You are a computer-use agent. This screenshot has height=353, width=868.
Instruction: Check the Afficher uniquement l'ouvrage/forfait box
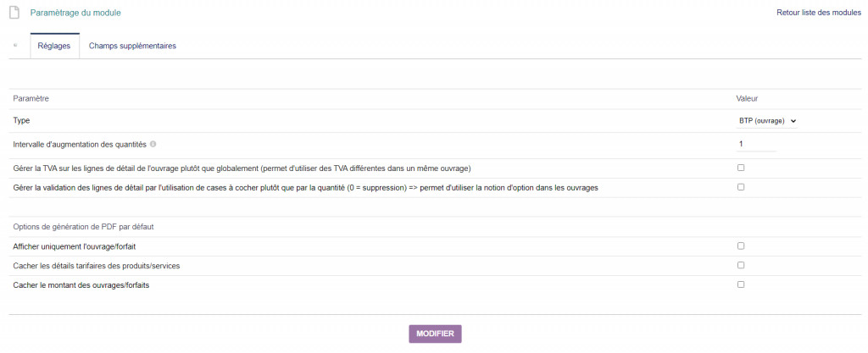(x=741, y=245)
